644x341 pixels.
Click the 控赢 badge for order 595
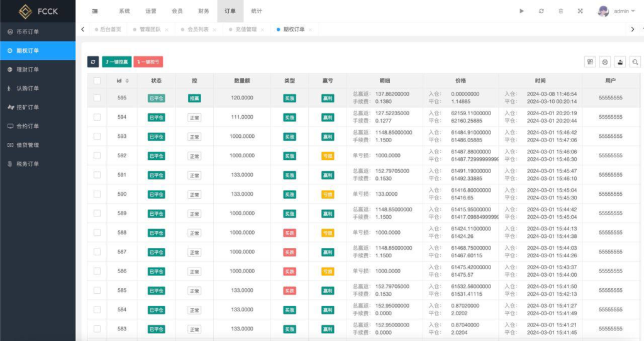[194, 98]
